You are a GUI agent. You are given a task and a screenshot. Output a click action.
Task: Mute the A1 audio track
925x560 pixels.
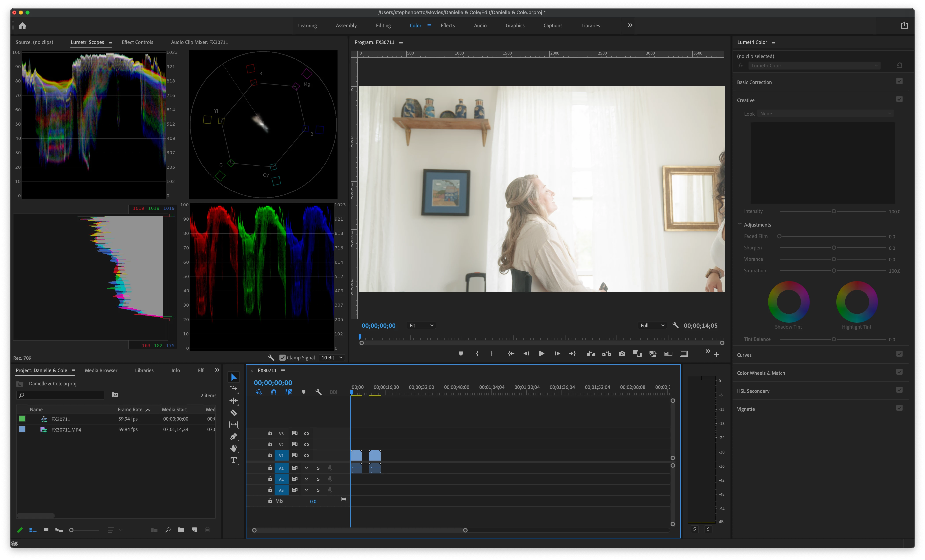[306, 468]
